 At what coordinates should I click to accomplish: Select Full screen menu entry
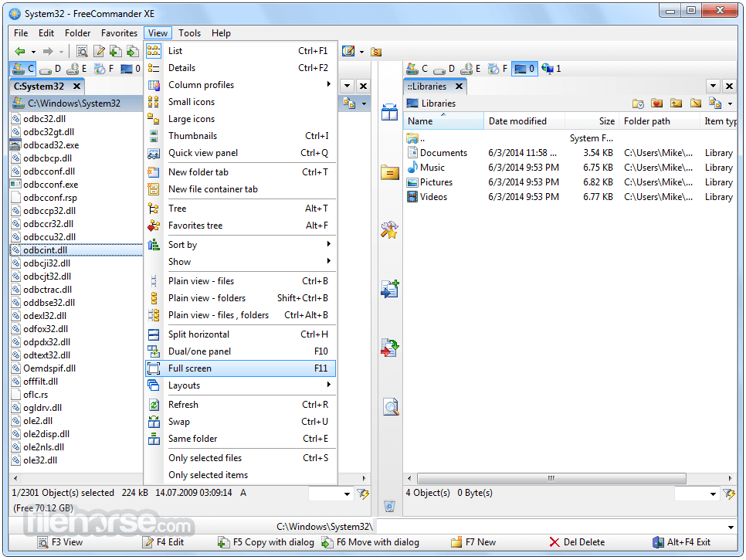(240, 368)
